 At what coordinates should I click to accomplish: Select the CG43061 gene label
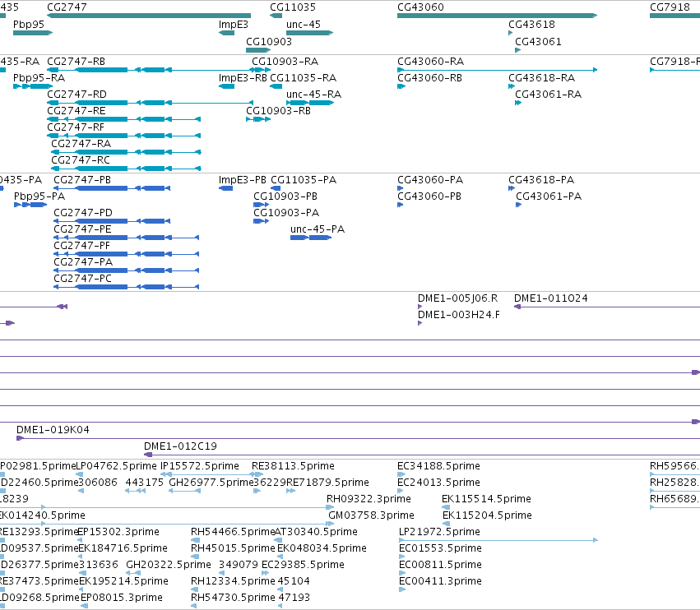coord(539,41)
